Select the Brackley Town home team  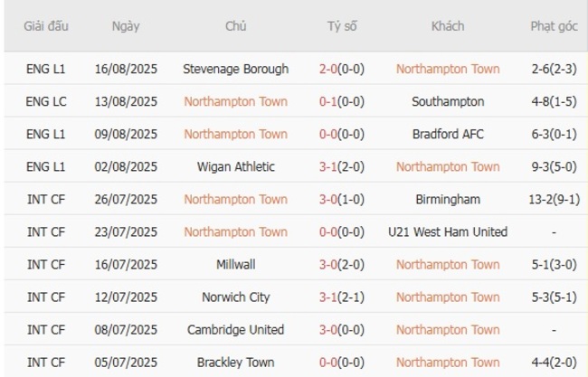235,362
